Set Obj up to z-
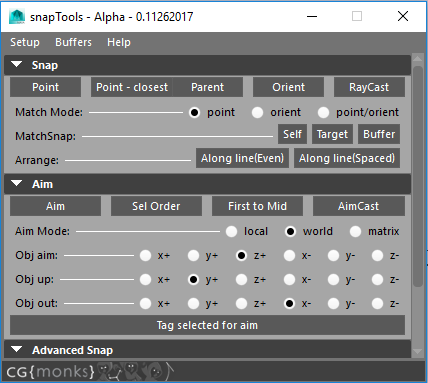 [377, 280]
